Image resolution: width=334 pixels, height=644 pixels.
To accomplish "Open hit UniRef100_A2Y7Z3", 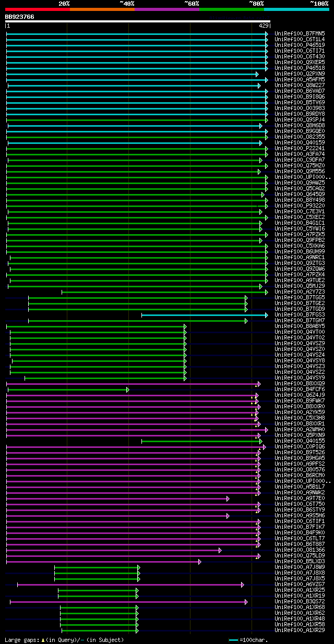I will click(x=300, y=291).
